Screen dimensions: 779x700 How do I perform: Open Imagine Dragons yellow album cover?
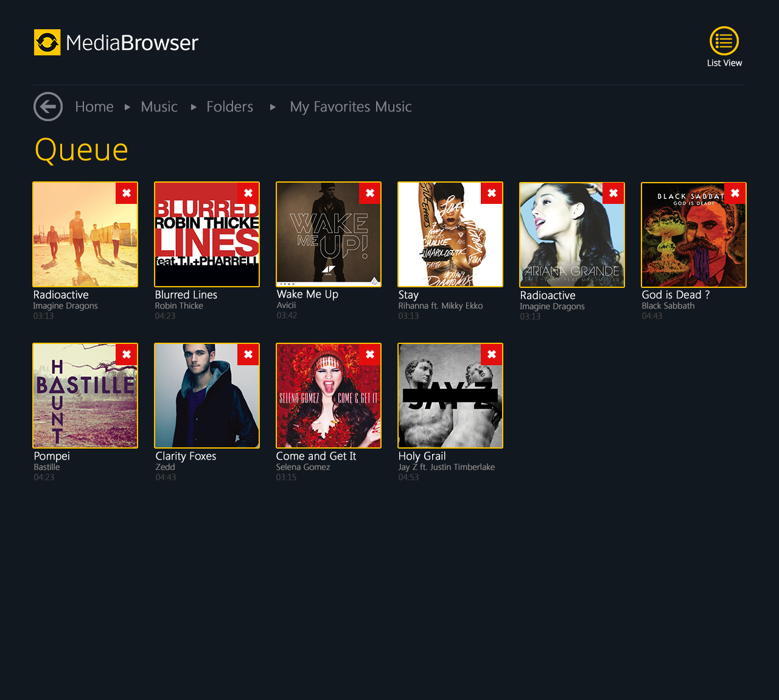(85, 234)
